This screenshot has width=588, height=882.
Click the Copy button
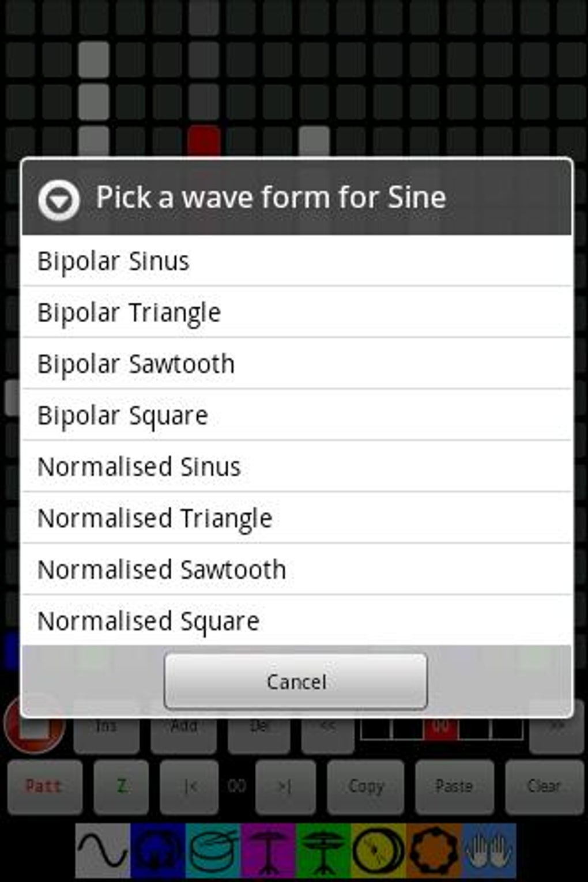pyautogui.click(x=366, y=786)
